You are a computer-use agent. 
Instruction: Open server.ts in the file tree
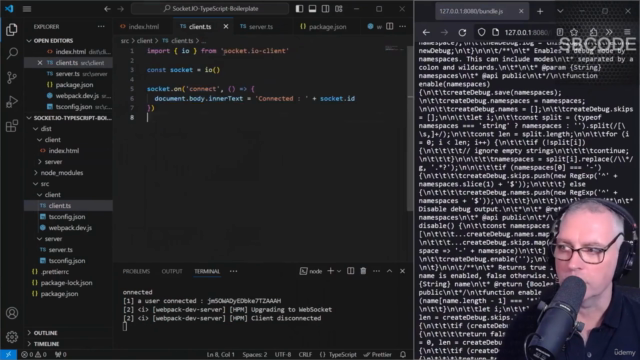60,250
